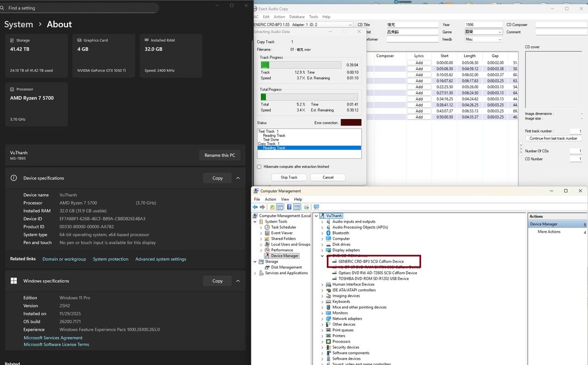Click the Year field showing 1996

483,25
